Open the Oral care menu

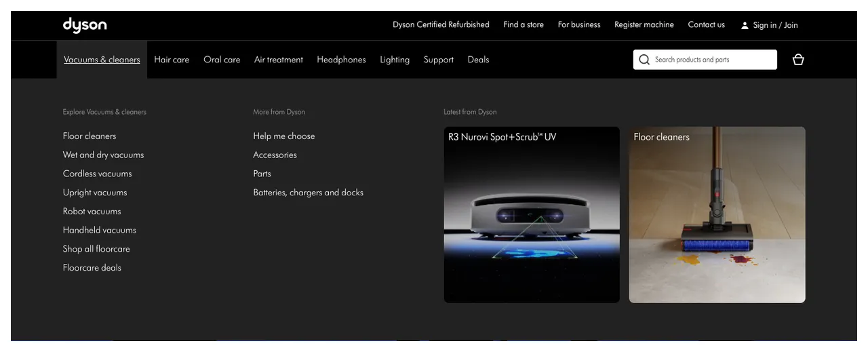click(222, 60)
